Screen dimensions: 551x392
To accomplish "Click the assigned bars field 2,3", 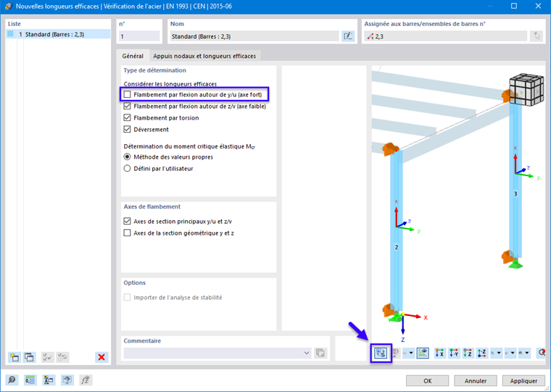I will point(446,36).
